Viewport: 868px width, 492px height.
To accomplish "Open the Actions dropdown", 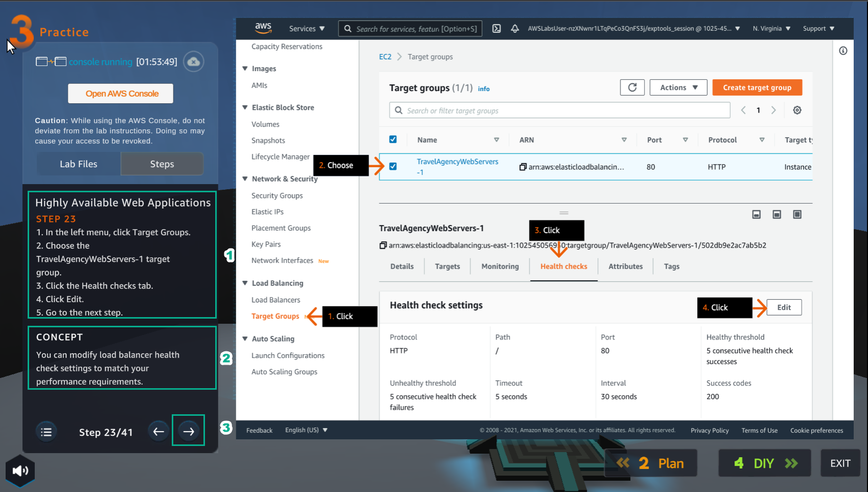I will point(678,87).
